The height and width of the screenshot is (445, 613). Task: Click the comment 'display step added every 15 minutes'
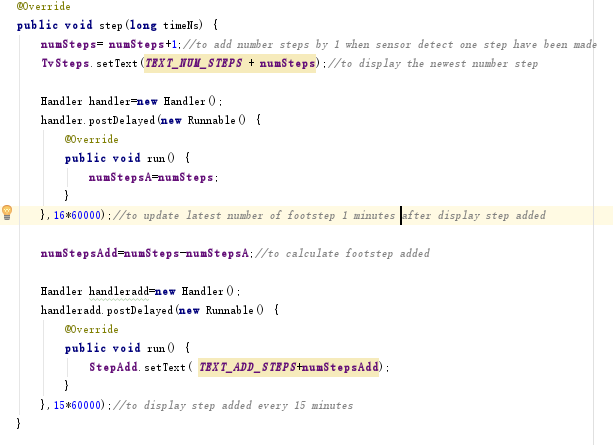[233, 406]
